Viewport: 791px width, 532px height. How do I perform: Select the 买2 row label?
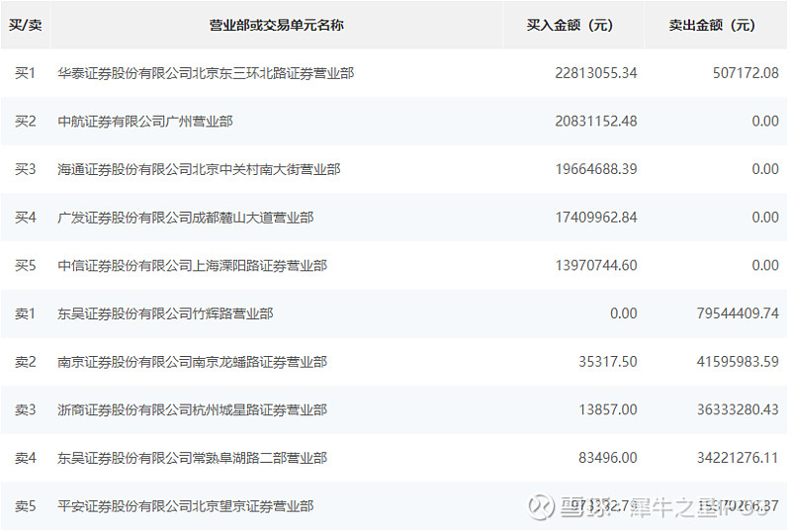click(26, 122)
